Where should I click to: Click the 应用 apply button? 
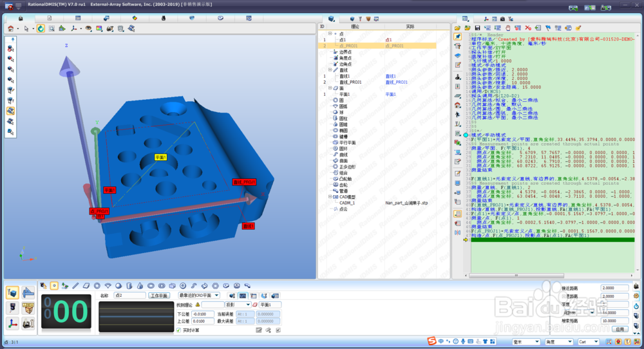click(620, 329)
